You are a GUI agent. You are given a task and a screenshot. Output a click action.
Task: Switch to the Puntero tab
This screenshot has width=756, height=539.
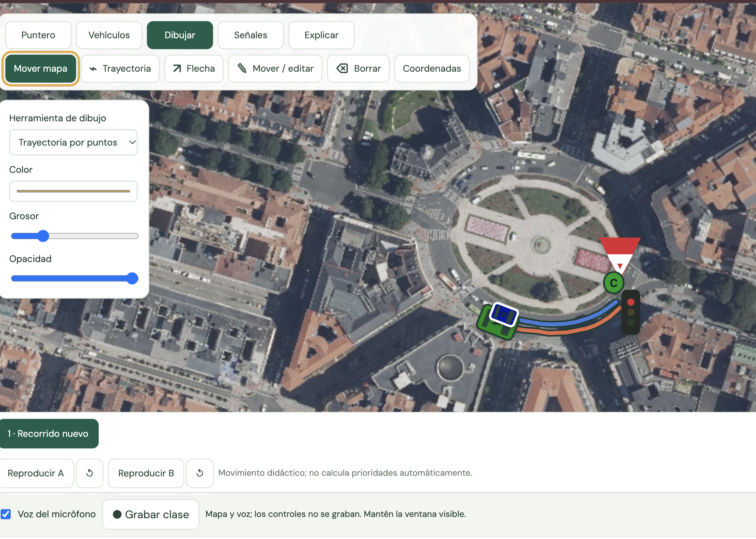[38, 35]
